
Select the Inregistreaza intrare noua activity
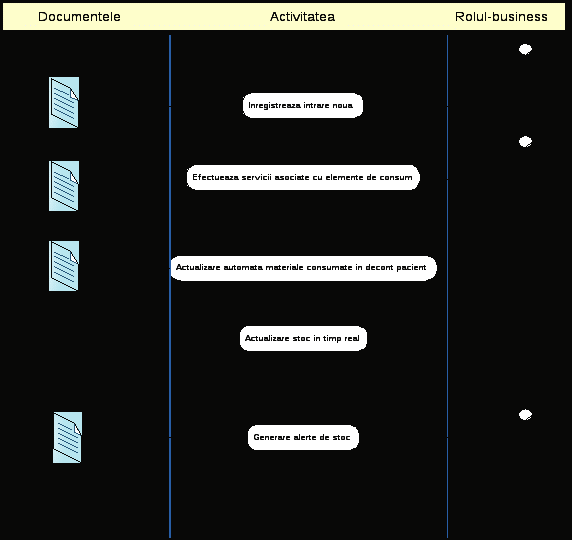[303, 105]
